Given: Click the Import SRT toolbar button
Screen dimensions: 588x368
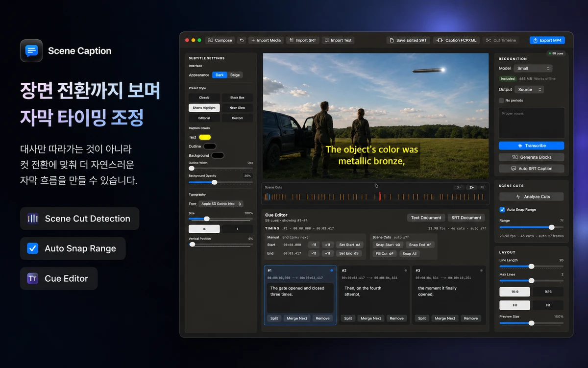Looking at the screenshot, I should coord(302,40).
